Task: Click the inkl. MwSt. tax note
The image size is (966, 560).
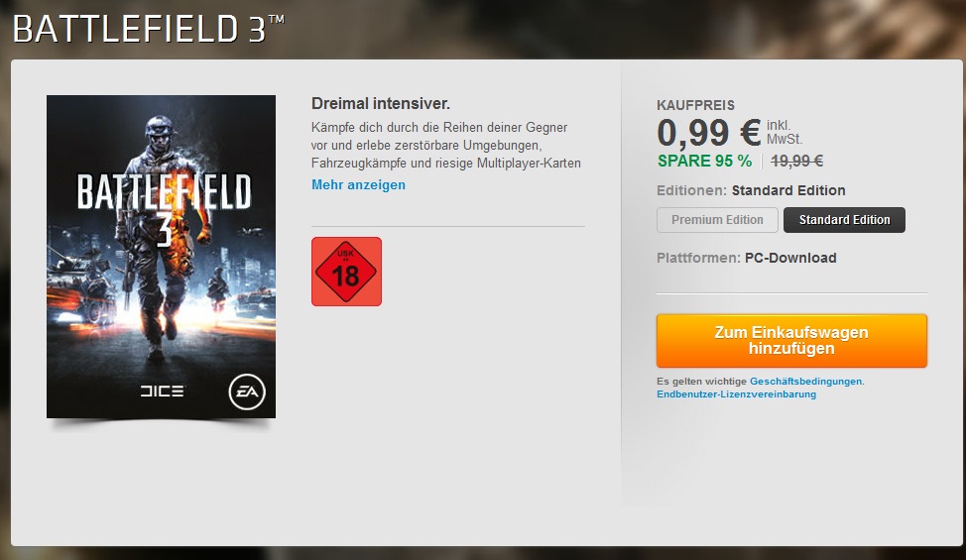Action: coord(785,132)
